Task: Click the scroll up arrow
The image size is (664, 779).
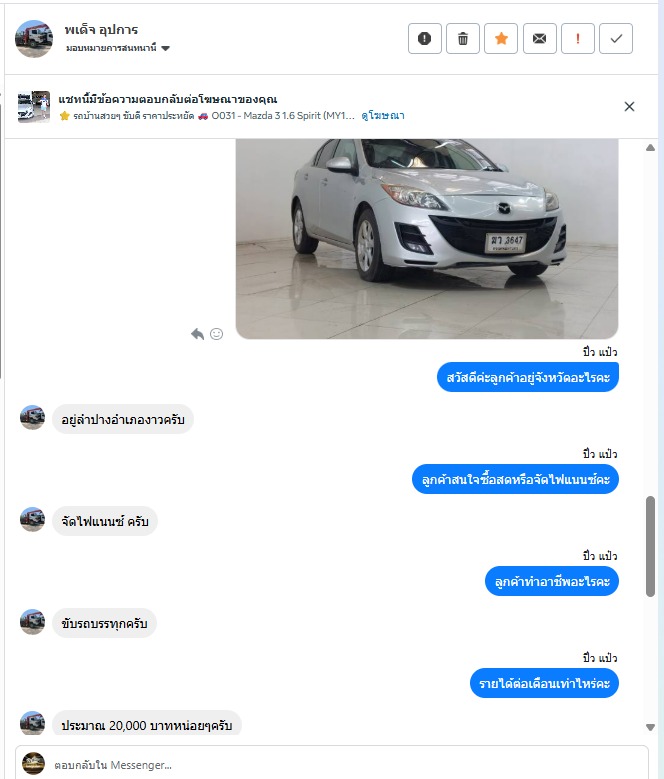Action: point(650,148)
